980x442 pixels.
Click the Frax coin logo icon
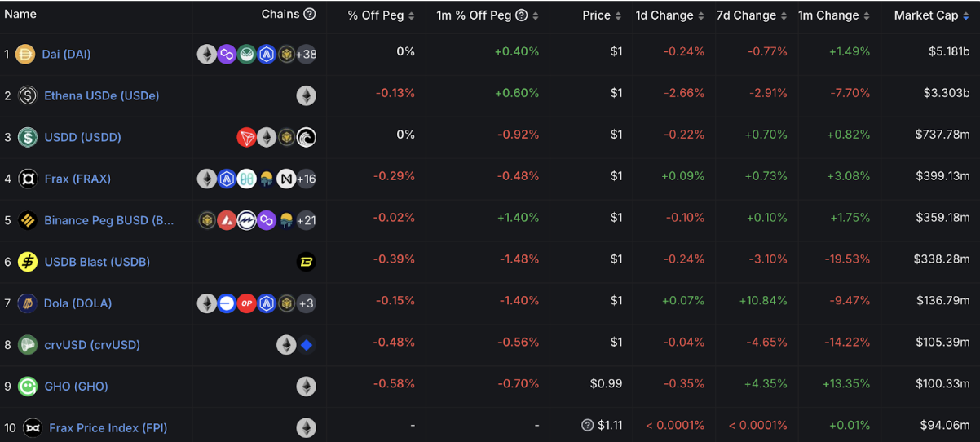click(x=28, y=179)
